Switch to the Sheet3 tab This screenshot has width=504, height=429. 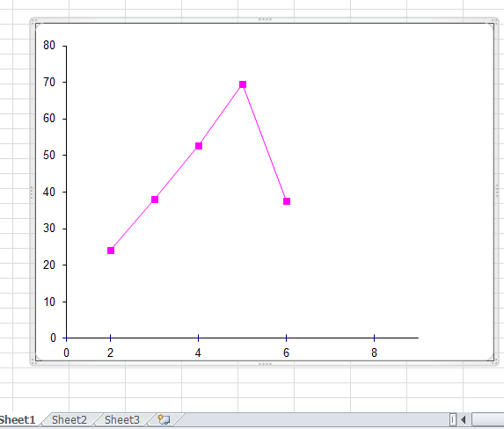[122, 419]
